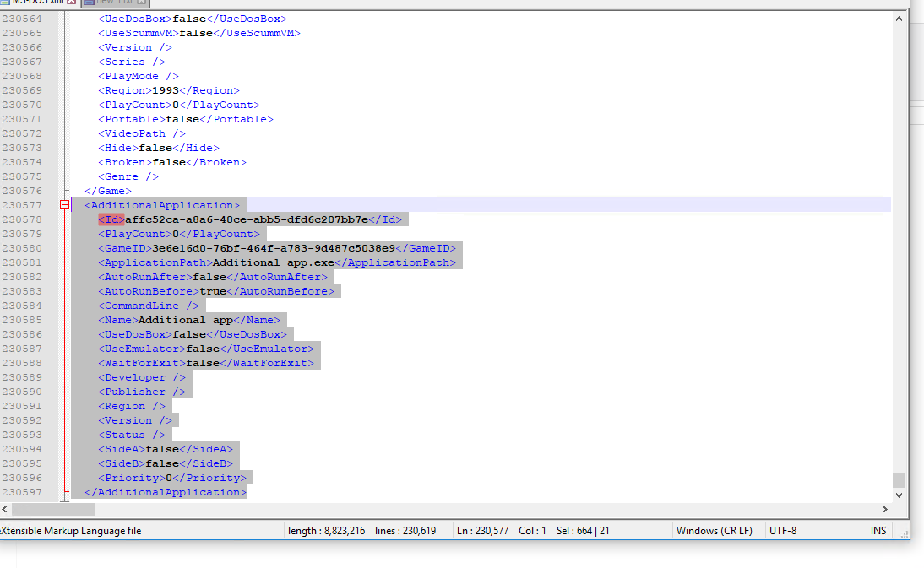Click the <Developer /> line
The height and width of the screenshot is (568, 924).
click(x=142, y=377)
